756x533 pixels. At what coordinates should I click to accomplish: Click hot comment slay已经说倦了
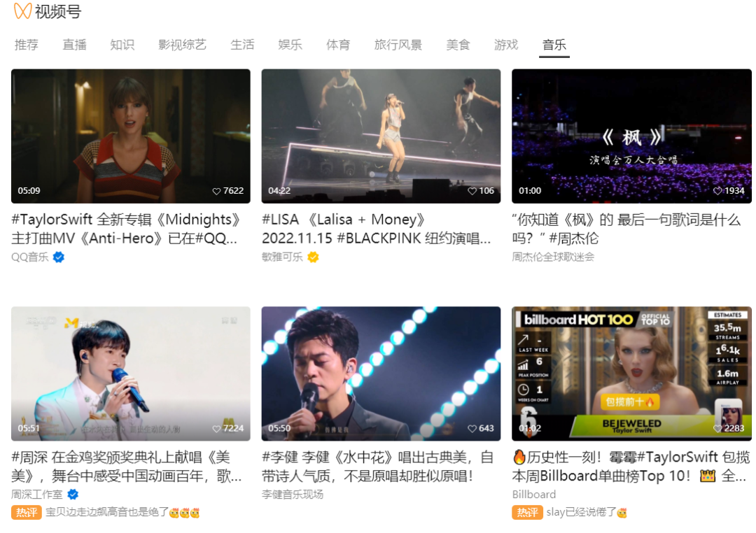pos(587,513)
